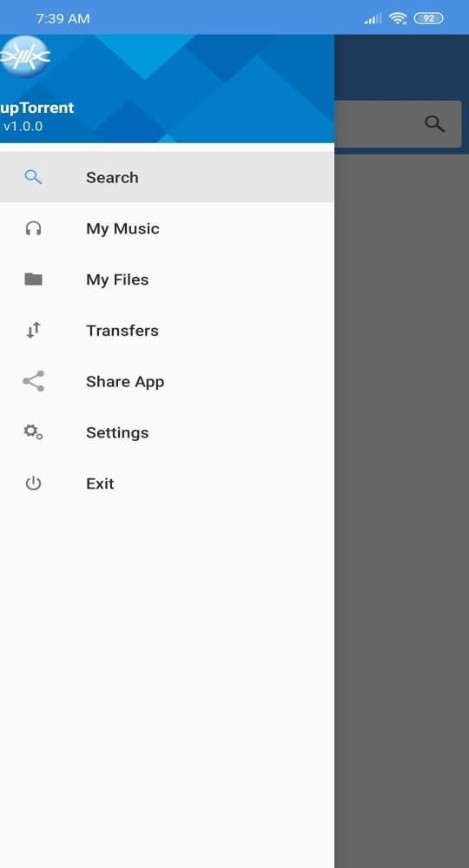The image size is (469, 868).
Task: Choose the Share App label
Action: click(x=125, y=382)
